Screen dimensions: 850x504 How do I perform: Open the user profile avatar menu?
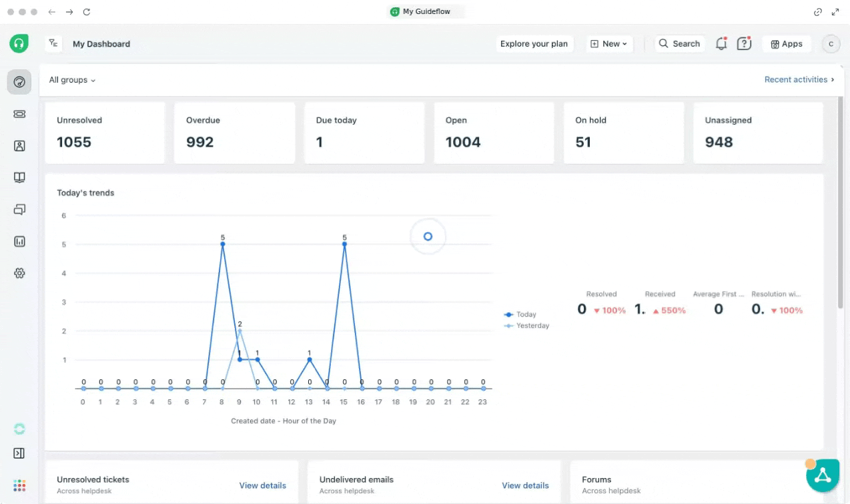[x=830, y=44]
